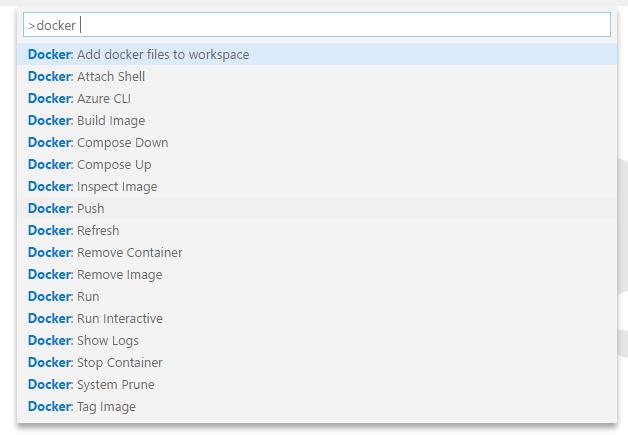Screen dimensions: 628x435
Task: Pick Docker: Compose Down from list
Action: click(x=317, y=142)
